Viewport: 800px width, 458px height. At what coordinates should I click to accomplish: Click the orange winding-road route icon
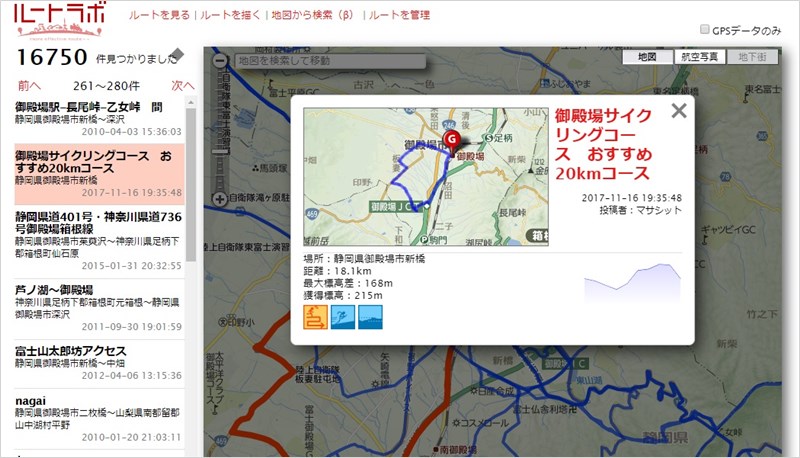click(315, 317)
